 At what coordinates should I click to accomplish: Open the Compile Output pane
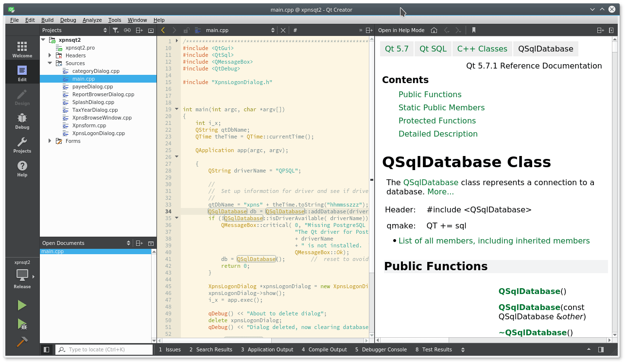(324, 349)
